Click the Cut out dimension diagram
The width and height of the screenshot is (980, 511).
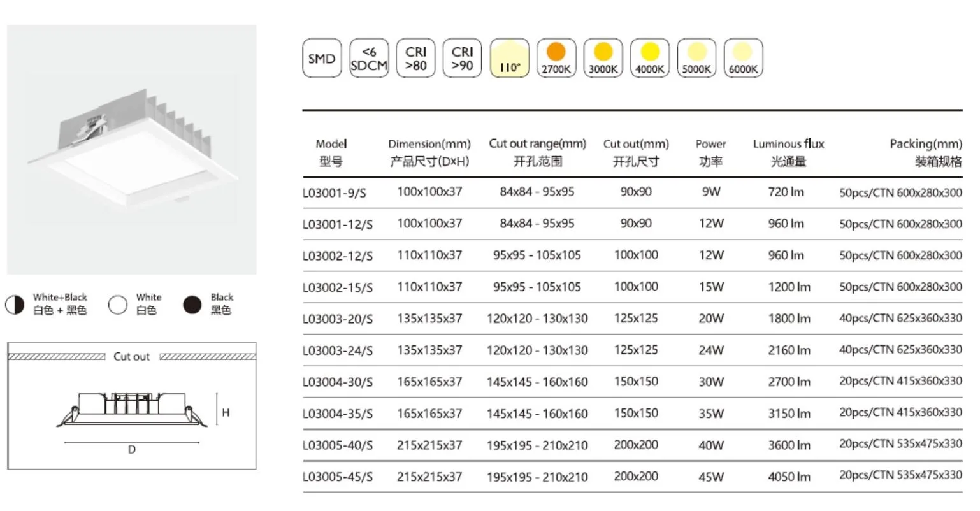pyautogui.click(x=132, y=406)
